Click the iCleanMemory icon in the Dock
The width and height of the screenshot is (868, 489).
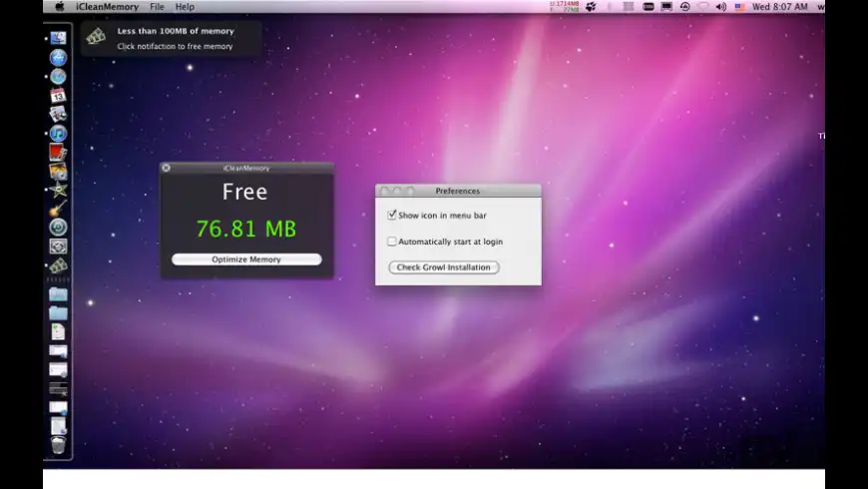click(58, 265)
